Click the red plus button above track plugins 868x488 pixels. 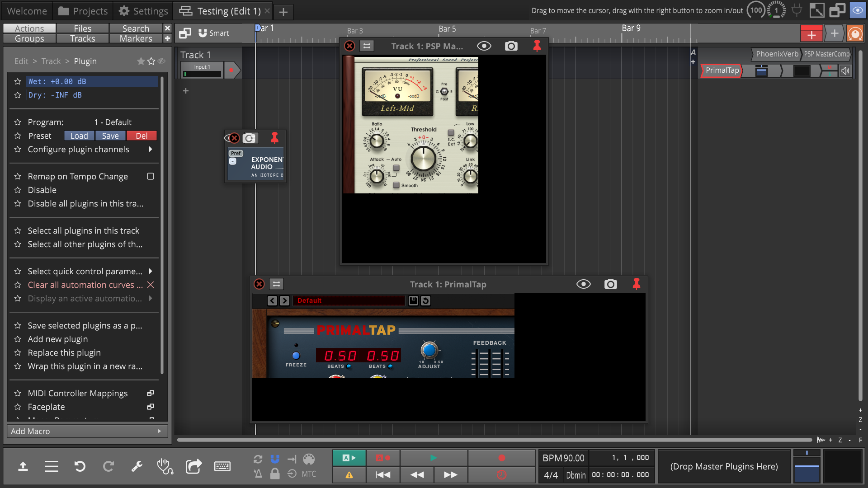point(811,34)
